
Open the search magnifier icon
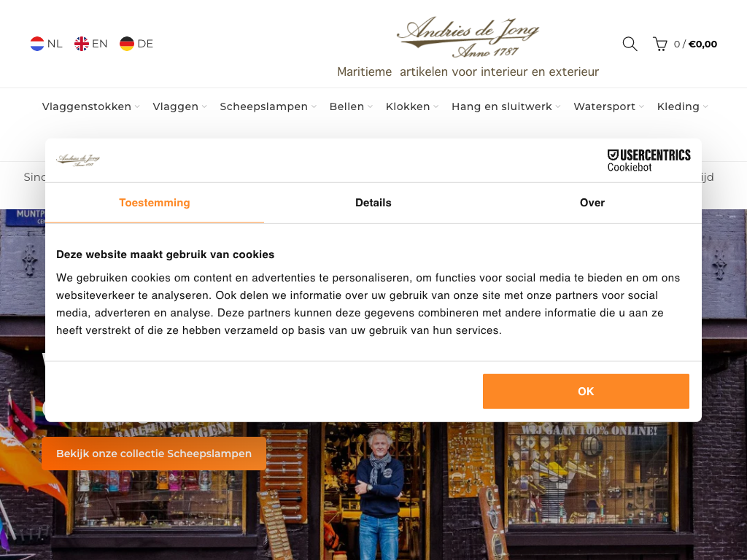pos(630,44)
